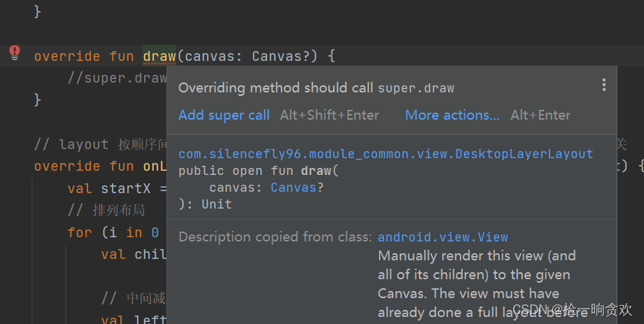
Task: Click the commented-out //super.draw line
Action: pos(117,78)
